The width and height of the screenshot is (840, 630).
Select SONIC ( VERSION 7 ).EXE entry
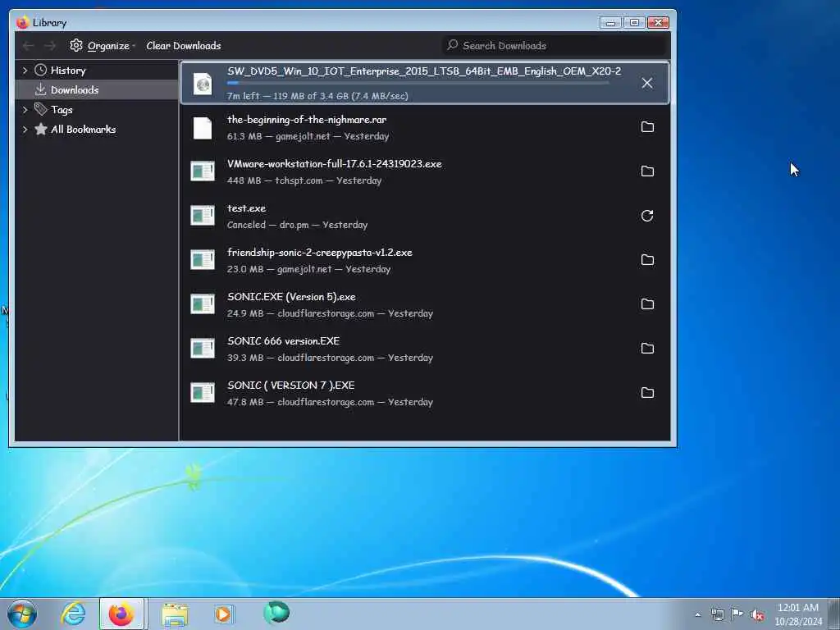(x=425, y=393)
